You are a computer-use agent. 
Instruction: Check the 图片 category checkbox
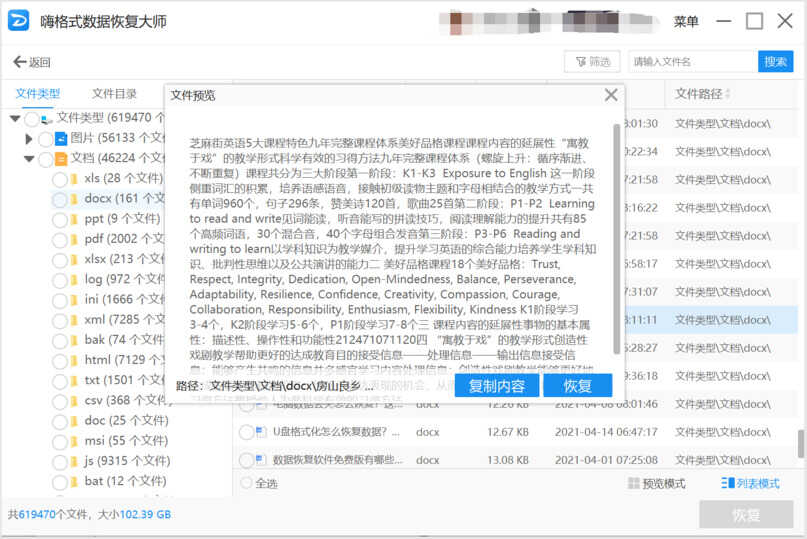(46, 139)
